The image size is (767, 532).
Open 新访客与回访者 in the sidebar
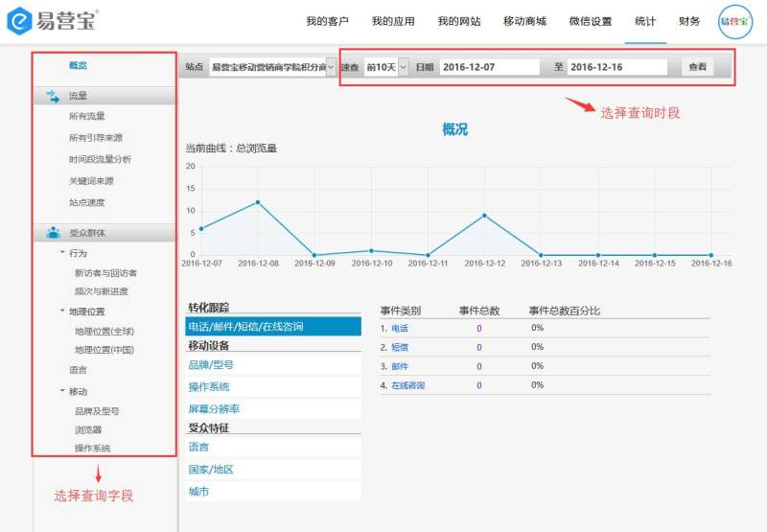point(105,273)
